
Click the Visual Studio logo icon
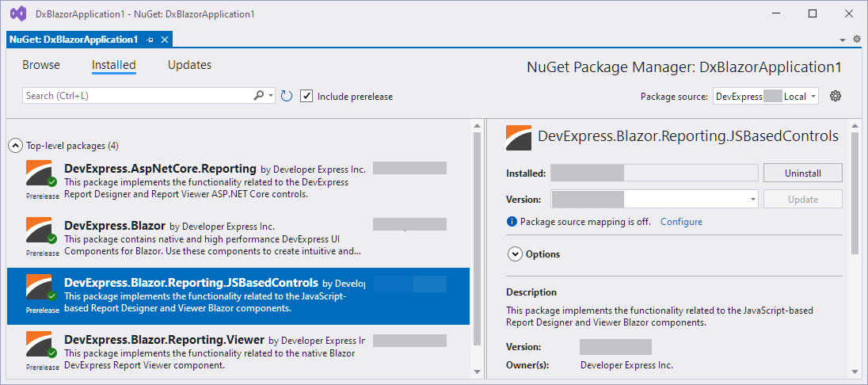click(x=17, y=13)
